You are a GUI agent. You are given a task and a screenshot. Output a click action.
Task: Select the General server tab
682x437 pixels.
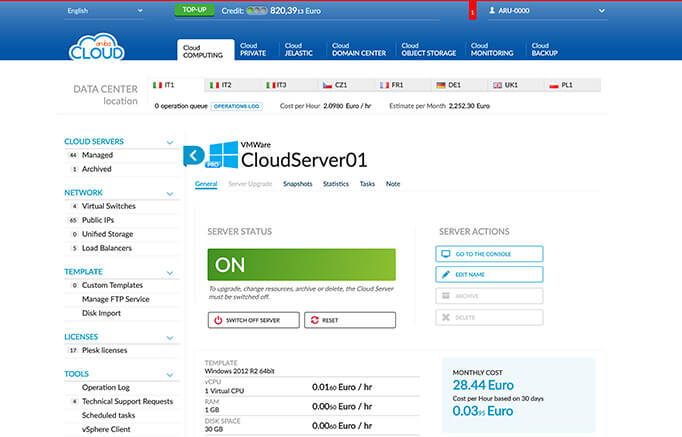(x=206, y=184)
